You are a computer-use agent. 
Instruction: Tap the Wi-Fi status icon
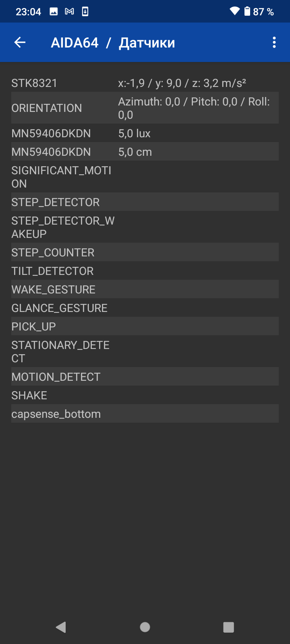(x=234, y=11)
